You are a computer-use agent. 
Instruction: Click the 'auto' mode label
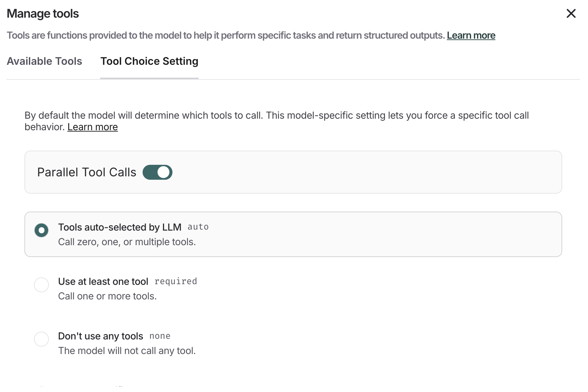198,227
